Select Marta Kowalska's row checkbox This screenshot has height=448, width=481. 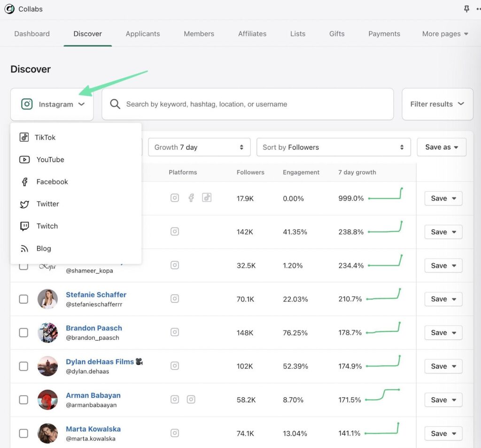pos(23,433)
